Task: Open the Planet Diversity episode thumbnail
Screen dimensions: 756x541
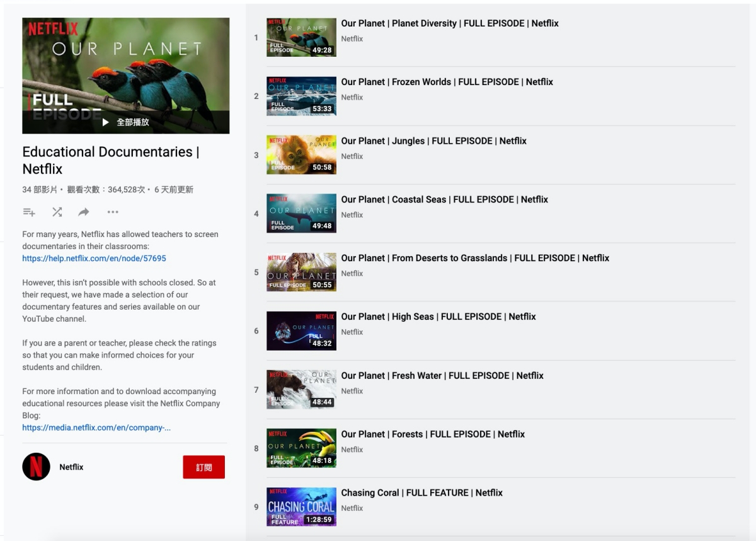Action: click(301, 37)
